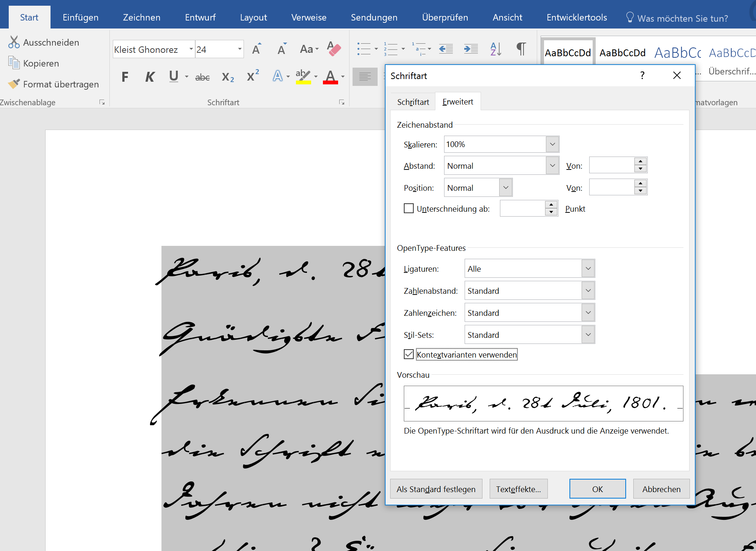
Task: Apply strikethrough with the abc icon
Action: click(x=202, y=77)
